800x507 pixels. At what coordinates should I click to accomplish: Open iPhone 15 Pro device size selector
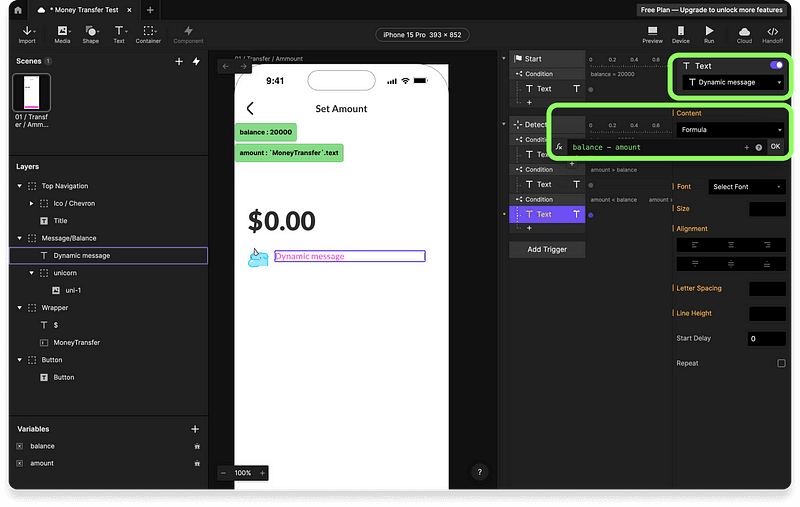click(422, 35)
